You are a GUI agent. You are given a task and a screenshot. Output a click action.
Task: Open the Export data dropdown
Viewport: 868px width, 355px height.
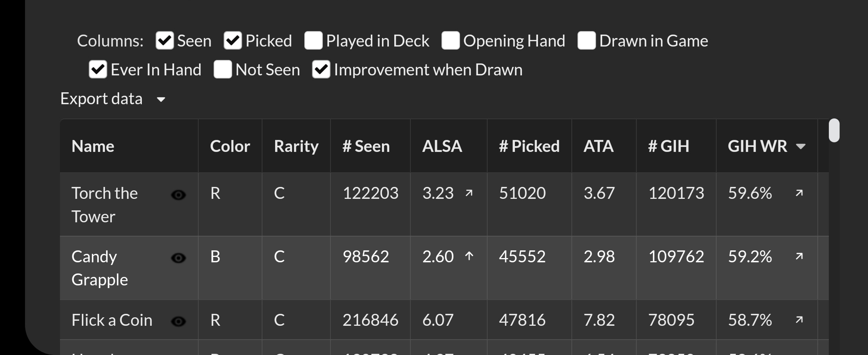coord(113,99)
